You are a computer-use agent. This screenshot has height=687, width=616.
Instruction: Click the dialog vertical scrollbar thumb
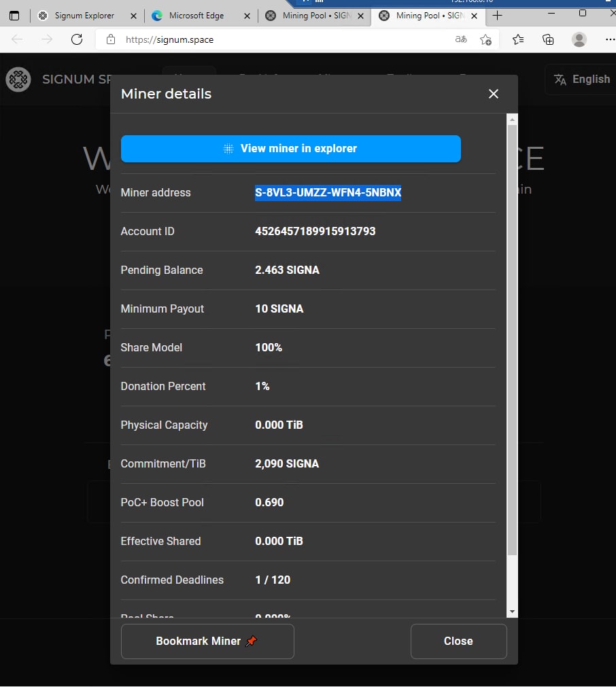pos(512,340)
